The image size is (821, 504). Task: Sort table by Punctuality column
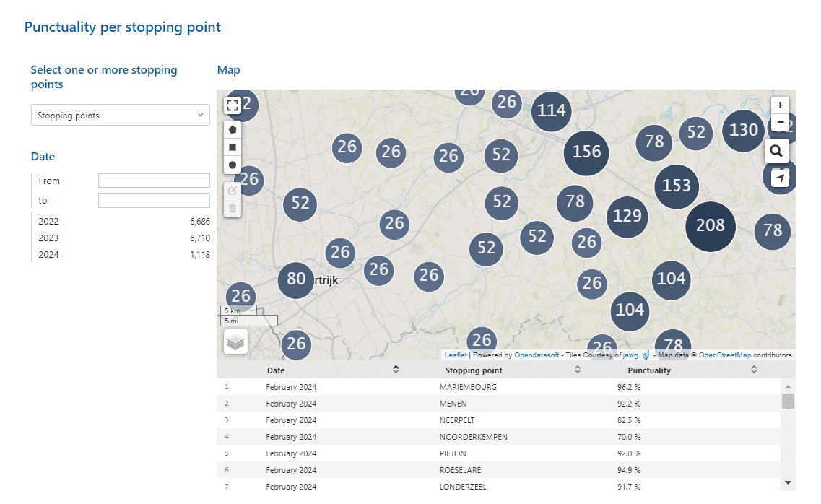point(754,370)
